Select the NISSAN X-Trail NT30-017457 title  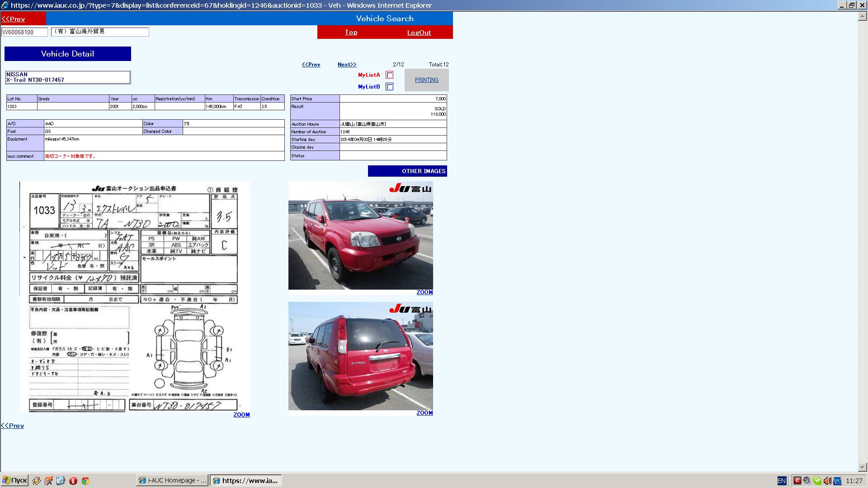coord(68,77)
